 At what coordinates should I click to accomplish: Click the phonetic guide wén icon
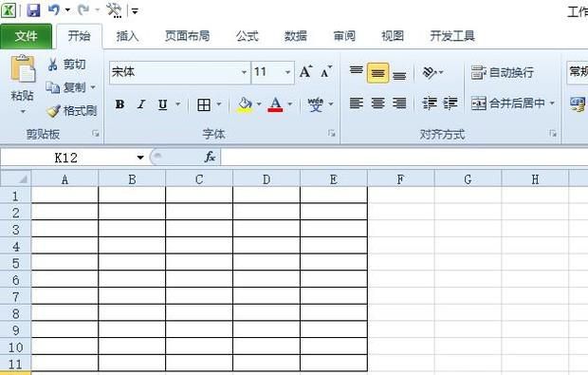point(316,104)
